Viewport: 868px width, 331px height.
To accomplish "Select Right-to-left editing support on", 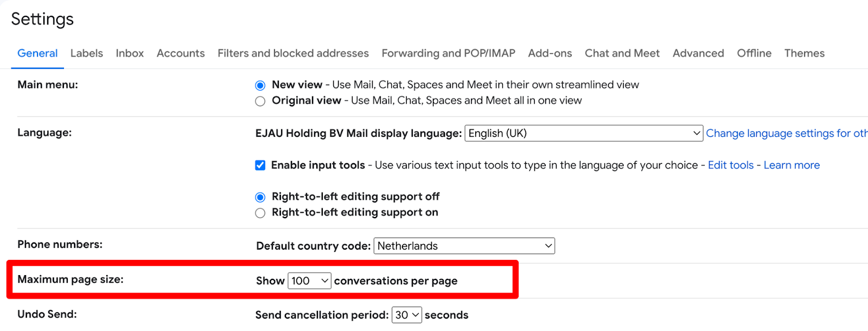I will click(x=260, y=213).
